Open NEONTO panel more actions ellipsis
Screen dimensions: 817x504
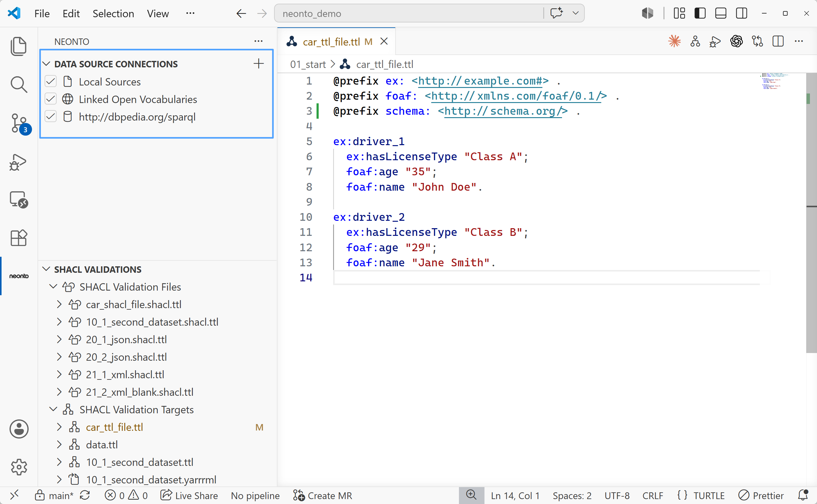tap(258, 41)
